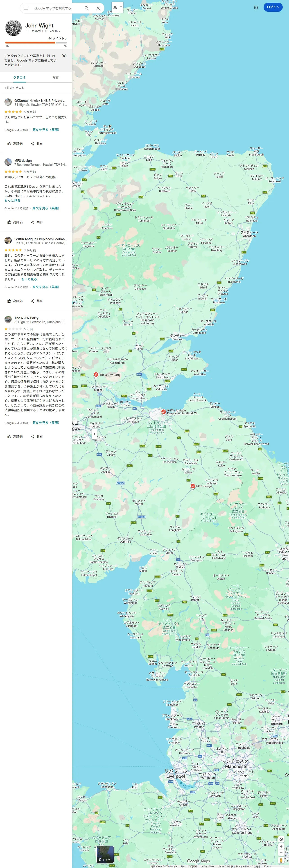Open Tho & J W Barty place thumbnail
Image resolution: width=289 pixels, height=868 pixels.
click(8, 320)
